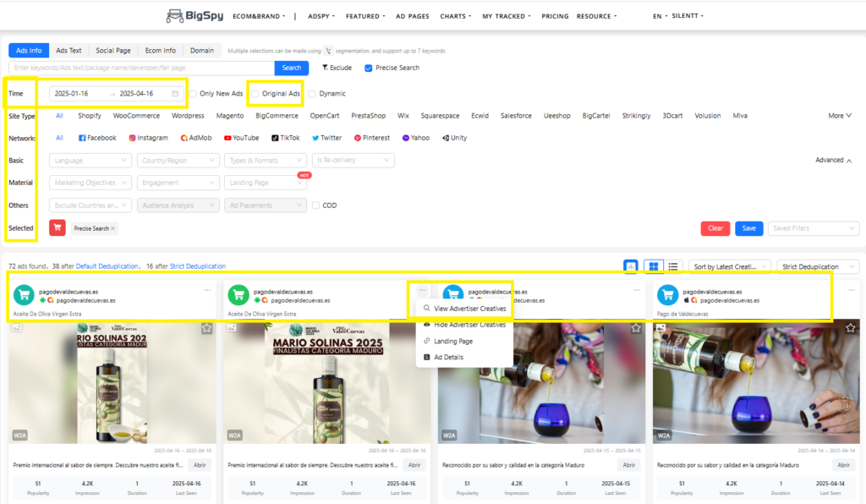Click the blue cart avatar of fourth ad
This screenshot has width=866, height=504.
668,295
